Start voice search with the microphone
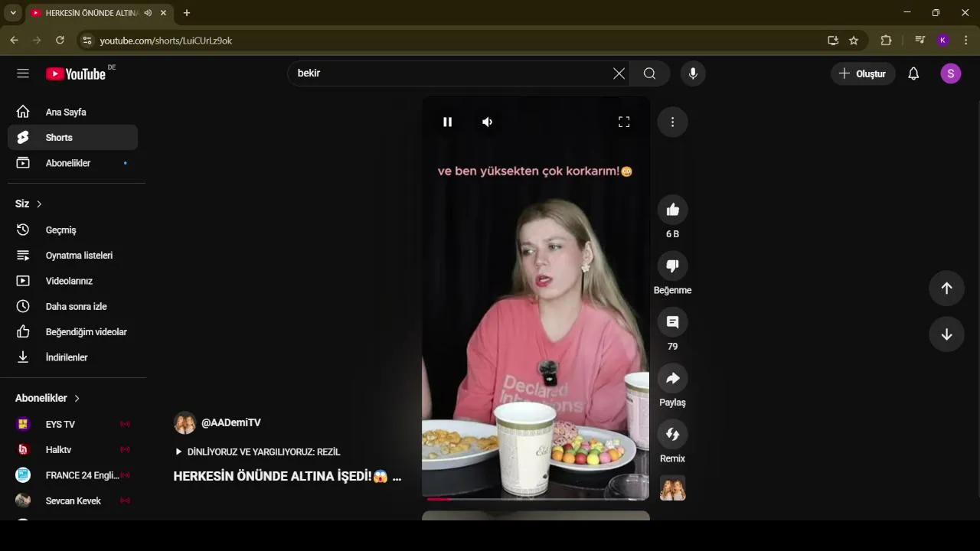Viewport: 980px width, 551px height. pyautogui.click(x=693, y=73)
